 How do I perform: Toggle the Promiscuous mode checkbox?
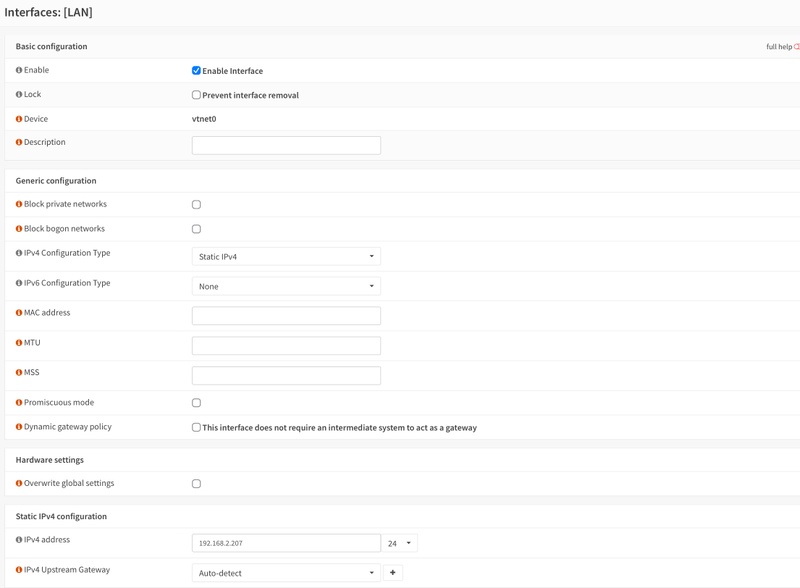pos(196,403)
